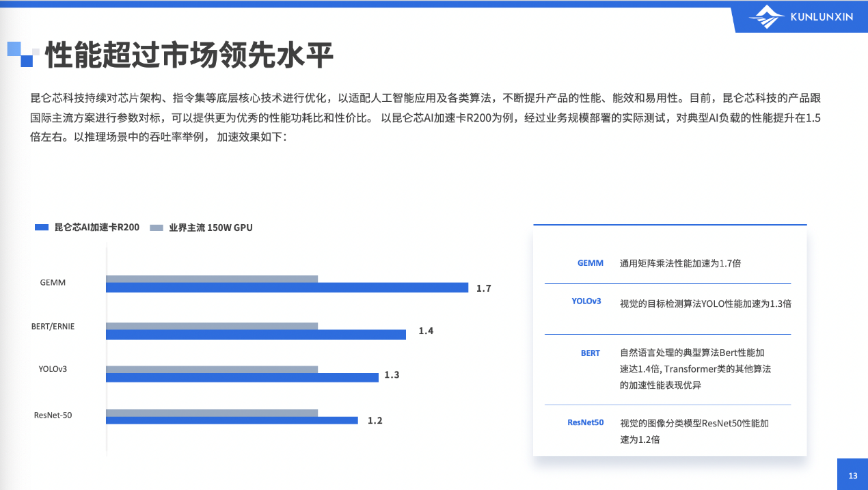The height and width of the screenshot is (490, 868).
Task: Click the gray legend swatch for 业界主流 150W GPU
Action: click(157, 228)
